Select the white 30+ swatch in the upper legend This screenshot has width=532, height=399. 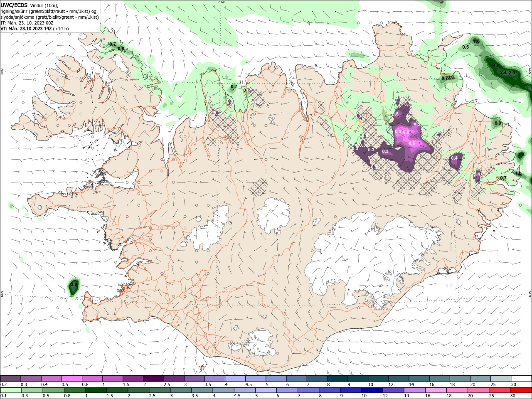pos(521,379)
